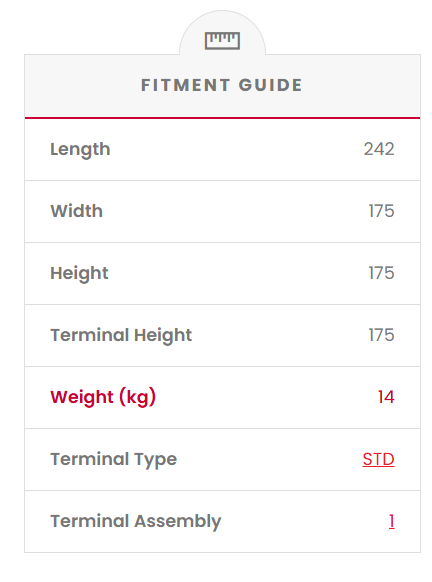Click the Height value 175

coord(382,273)
